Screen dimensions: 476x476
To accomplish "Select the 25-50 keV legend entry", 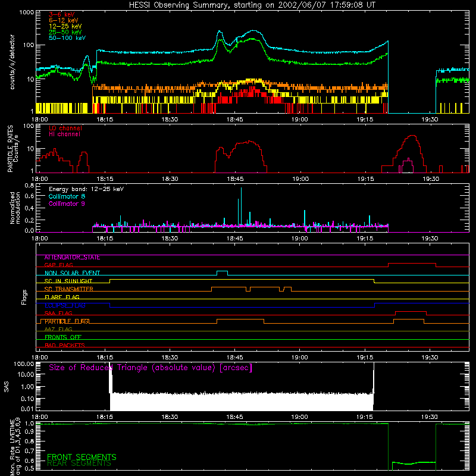I will pos(65,32).
